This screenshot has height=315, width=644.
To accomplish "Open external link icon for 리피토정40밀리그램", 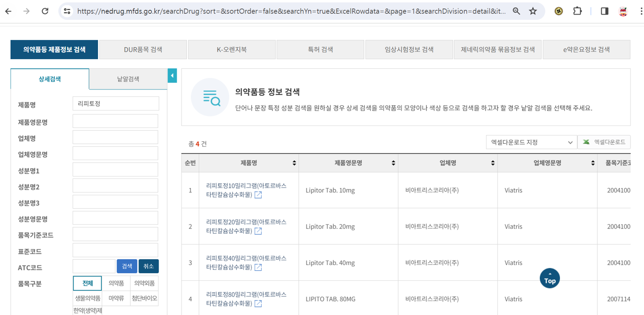I will [x=258, y=267].
